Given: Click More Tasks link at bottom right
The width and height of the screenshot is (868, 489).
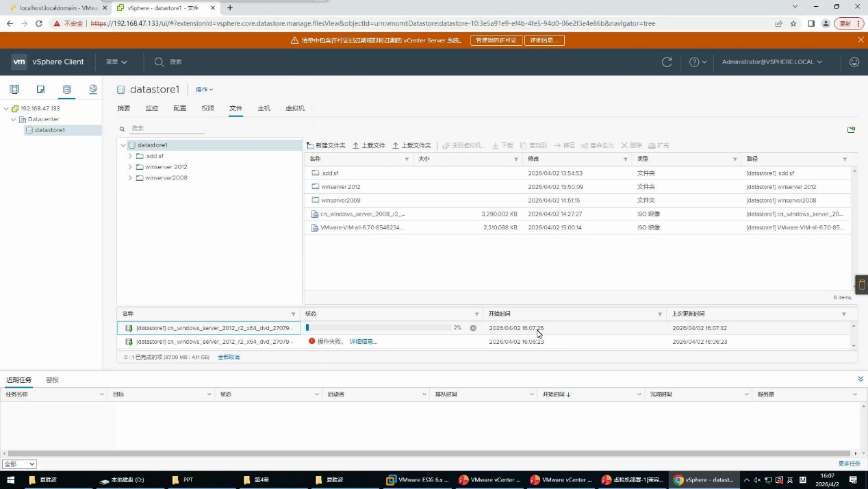Looking at the screenshot, I should pos(849,464).
